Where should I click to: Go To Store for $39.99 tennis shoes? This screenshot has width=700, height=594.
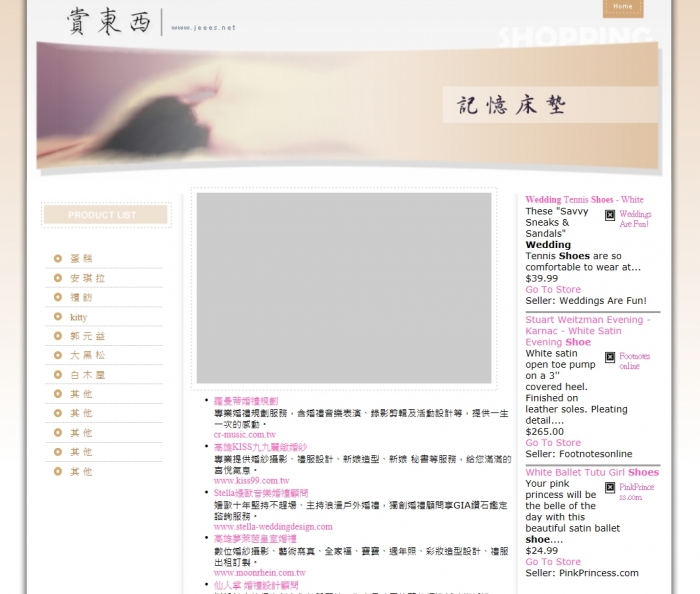(x=553, y=290)
